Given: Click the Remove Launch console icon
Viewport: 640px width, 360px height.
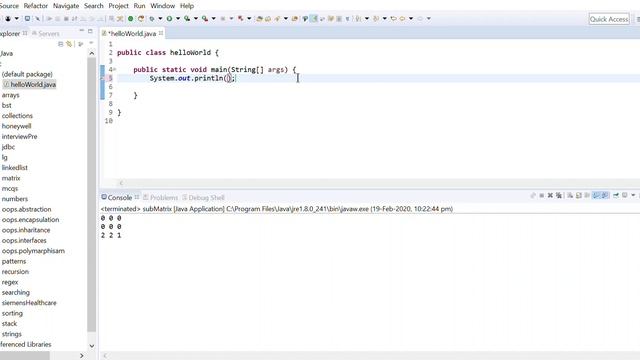Looking at the screenshot, I should click(x=550, y=196).
